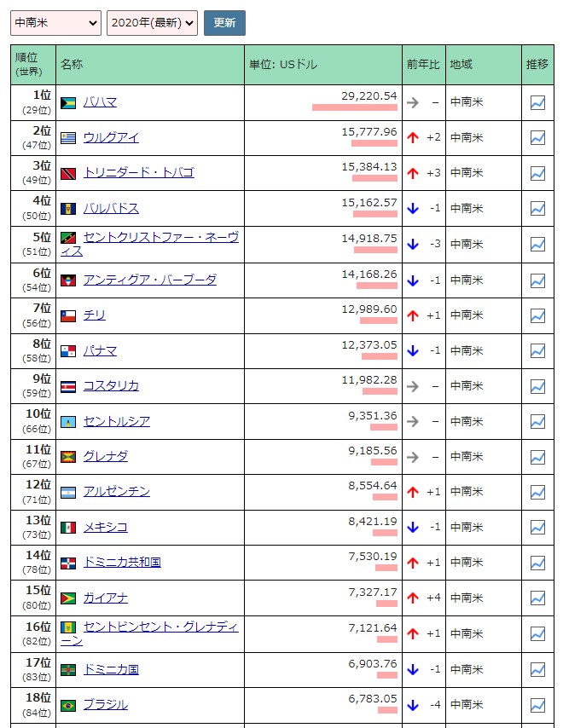The height and width of the screenshot is (728, 563).
Task: Click the Argentina flag icon
Action: click(x=68, y=492)
